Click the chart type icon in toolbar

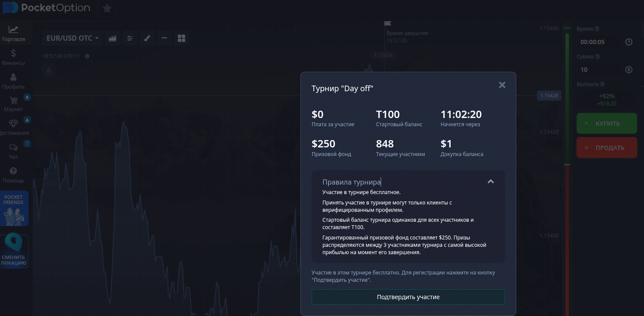[x=112, y=38]
